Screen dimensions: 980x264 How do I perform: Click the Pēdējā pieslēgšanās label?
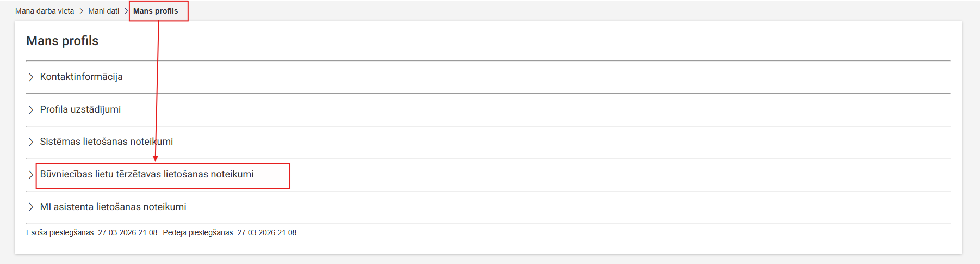click(x=199, y=232)
